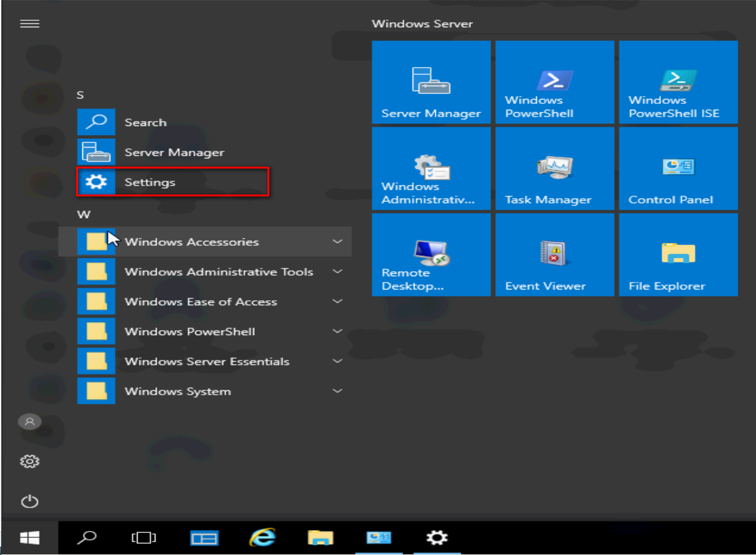Open the File Explorer tile

[678, 255]
